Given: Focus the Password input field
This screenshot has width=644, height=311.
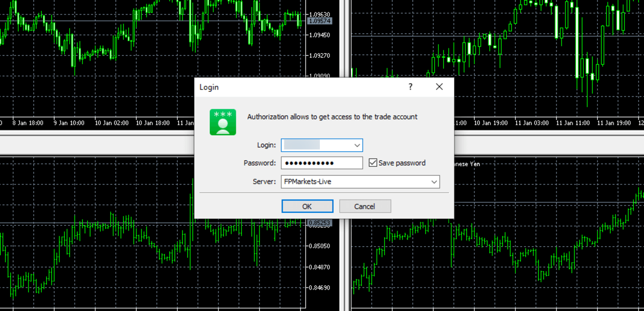Looking at the screenshot, I should (x=322, y=163).
